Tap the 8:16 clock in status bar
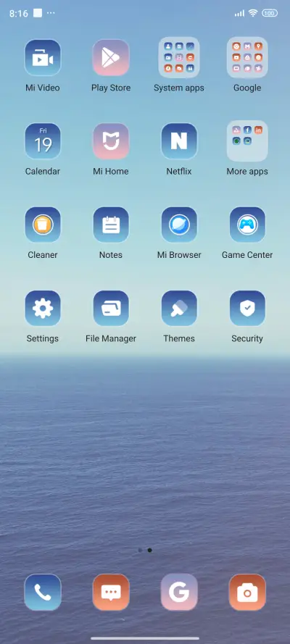The image size is (290, 644). tap(18, 13)
